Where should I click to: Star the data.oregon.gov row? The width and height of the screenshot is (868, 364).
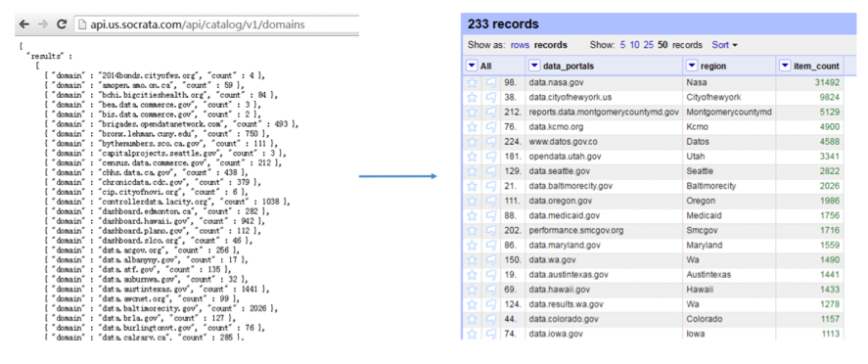coord(473,201)
